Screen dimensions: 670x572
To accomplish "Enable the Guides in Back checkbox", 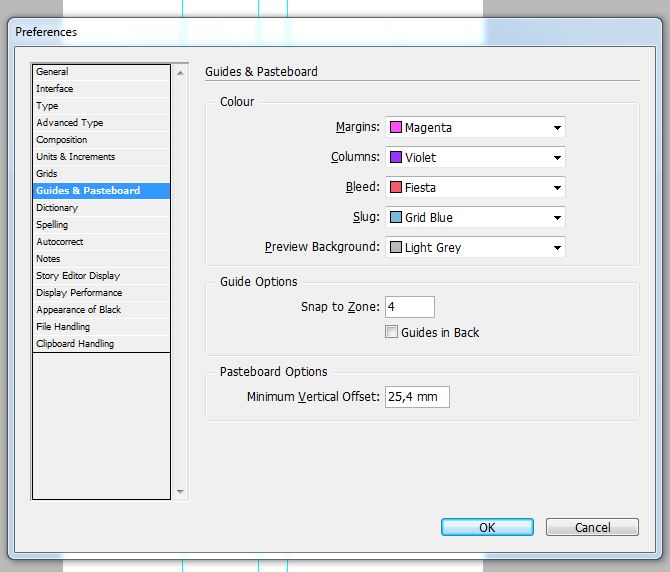I will click(x=391, y=332).
